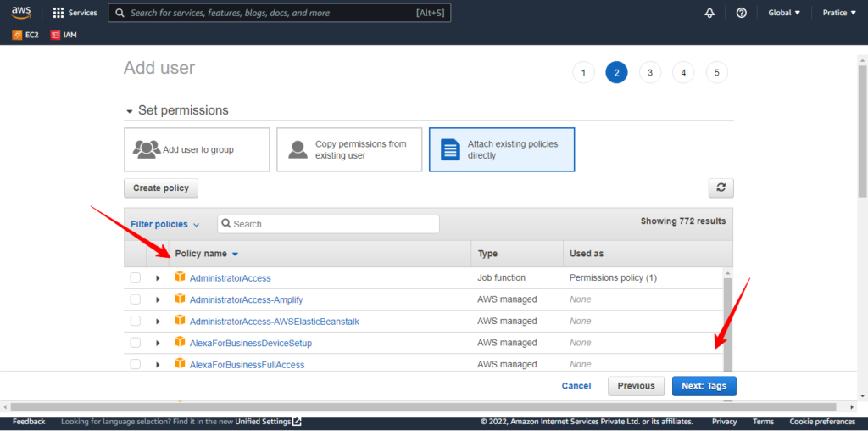Open the Services grid menu

[75, 13]
